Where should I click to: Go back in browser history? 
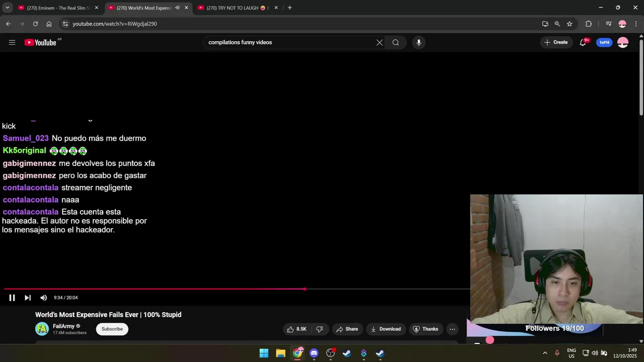click(x=8, y=24)
